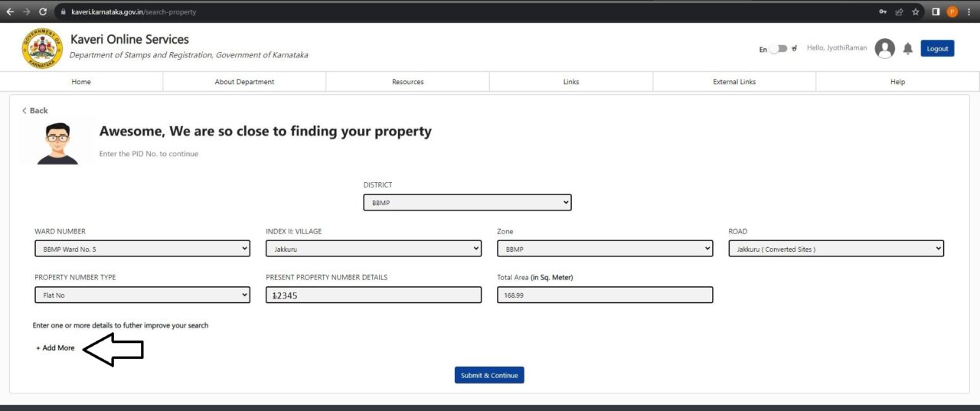The height and width of the screenshot is (411, 980).
Task: Open PROPERTY NUMBER TYPE dropdown
Action: (142, 295)
